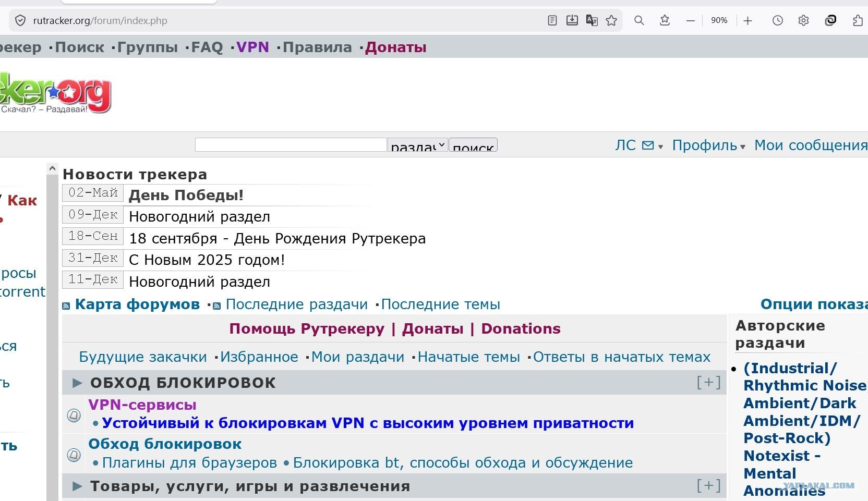This screenshot has height=501, width=868.
Task: Open Правила in the top menu
Action: tap(317, 47)
